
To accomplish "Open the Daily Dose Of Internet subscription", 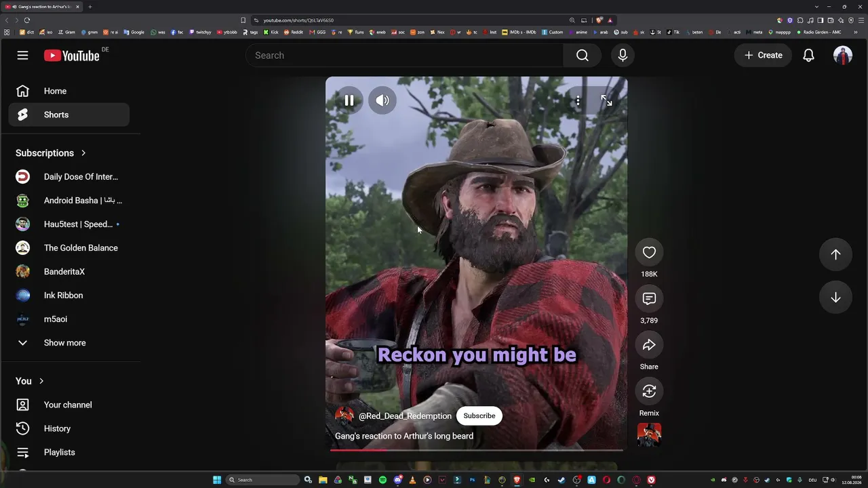I will pyautogui.click(x=69, y=177).
